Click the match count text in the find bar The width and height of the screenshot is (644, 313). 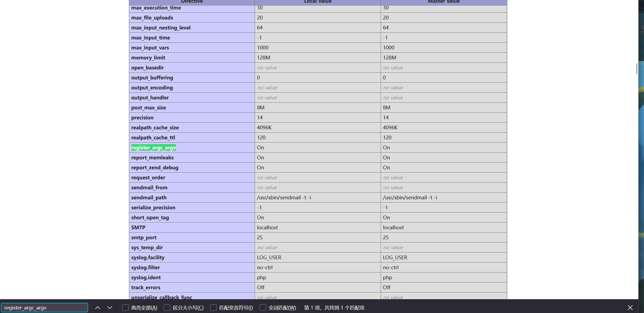(334, 308)
